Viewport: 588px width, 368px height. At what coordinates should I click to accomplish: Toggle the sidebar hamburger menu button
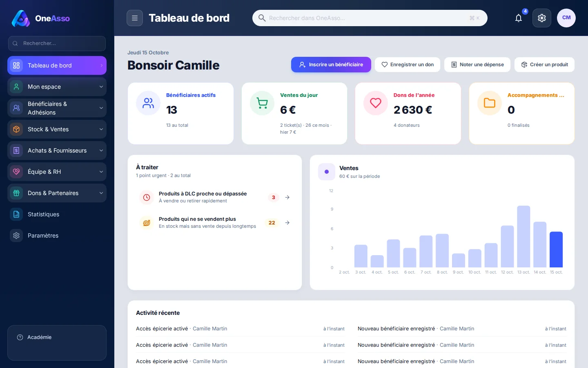coord(135,18)
